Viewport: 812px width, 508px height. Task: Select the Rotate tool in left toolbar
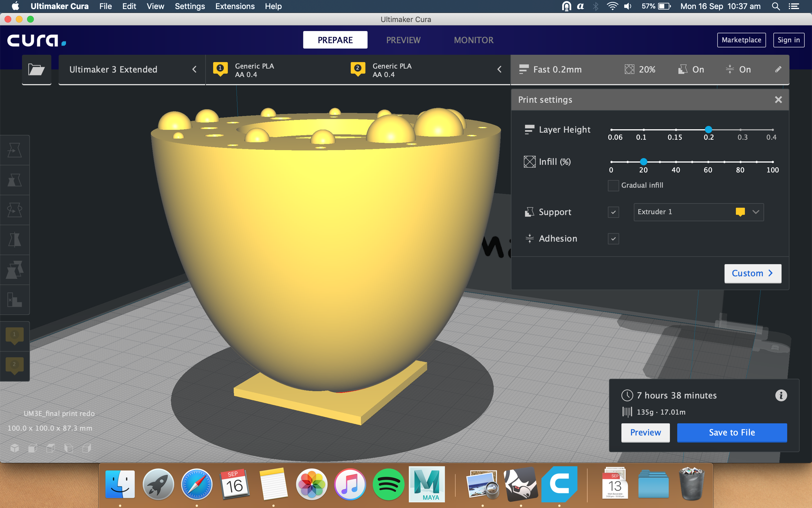(x=14, y=210)
